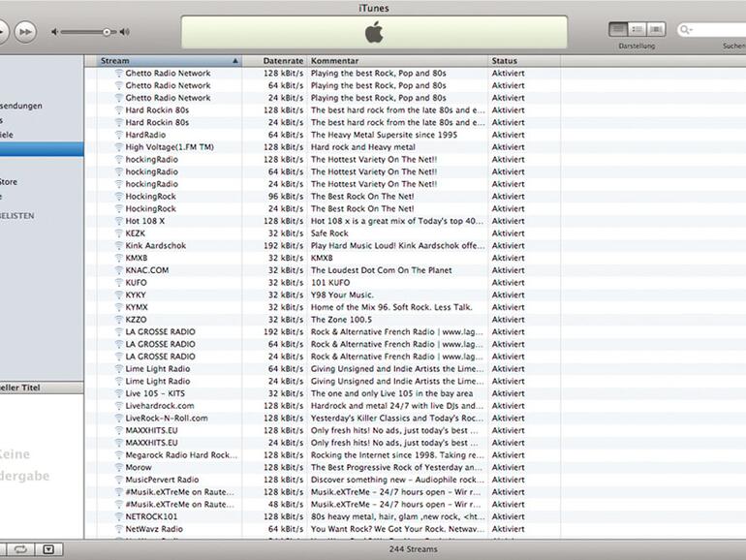Click Aktiviert status of Kink Aardschok
This screenshot has height=560, width=746.
point(508,245)
